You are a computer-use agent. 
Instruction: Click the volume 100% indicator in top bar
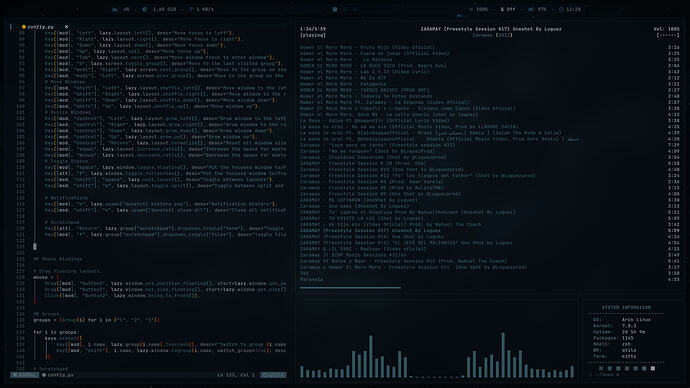point(479,9)
